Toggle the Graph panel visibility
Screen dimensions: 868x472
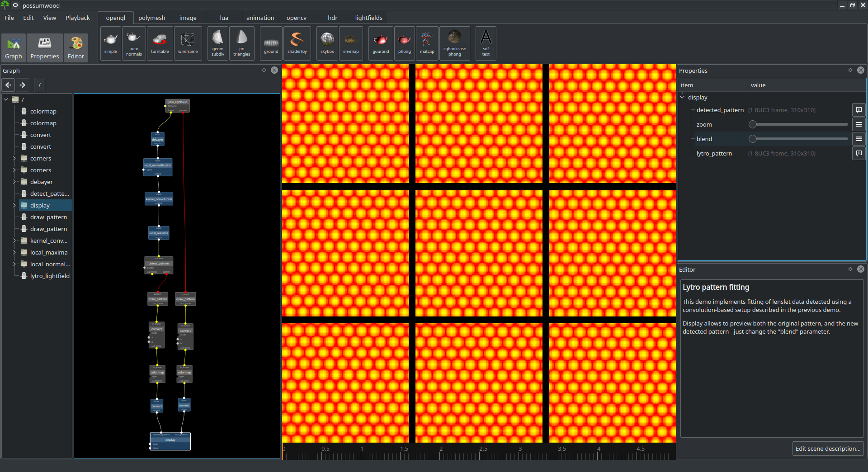(x=14, y=47)
